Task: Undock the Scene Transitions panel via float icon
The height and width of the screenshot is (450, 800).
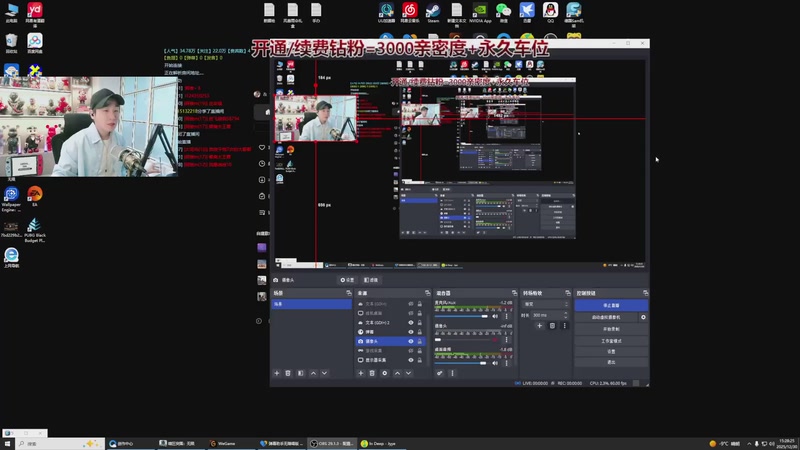Action: click(568, 293)
